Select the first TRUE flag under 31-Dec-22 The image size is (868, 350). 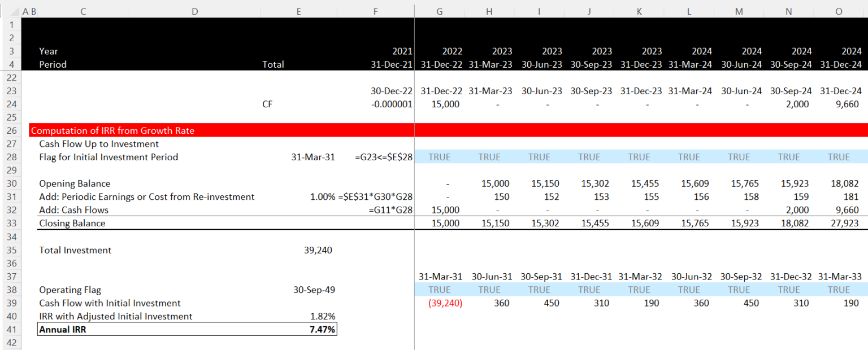pyautogui.click(x=439, y=157)
